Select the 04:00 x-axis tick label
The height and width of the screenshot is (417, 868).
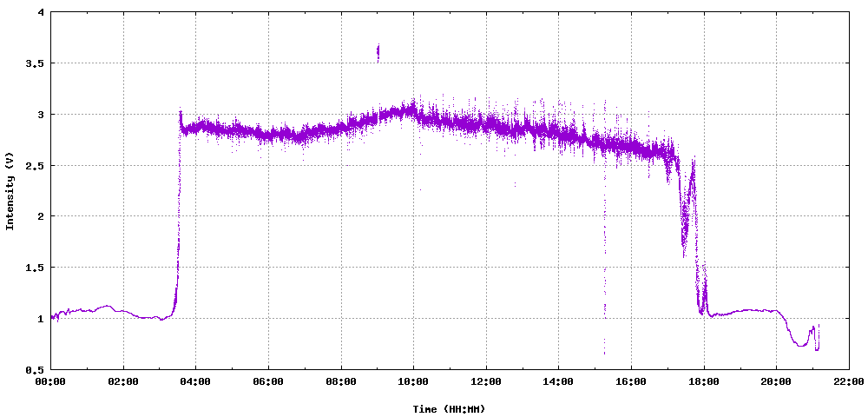pyautogui.click(x=196, y=381)
